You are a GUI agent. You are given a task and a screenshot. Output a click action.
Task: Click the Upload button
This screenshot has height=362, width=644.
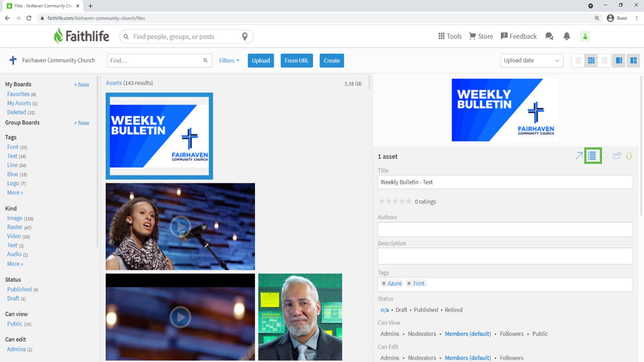click(x=261, y=61)
